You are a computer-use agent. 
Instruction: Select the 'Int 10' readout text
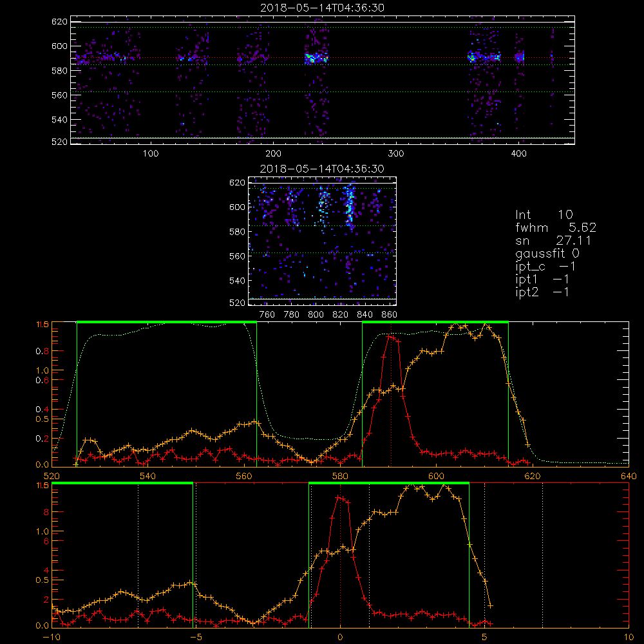(544, 215)
